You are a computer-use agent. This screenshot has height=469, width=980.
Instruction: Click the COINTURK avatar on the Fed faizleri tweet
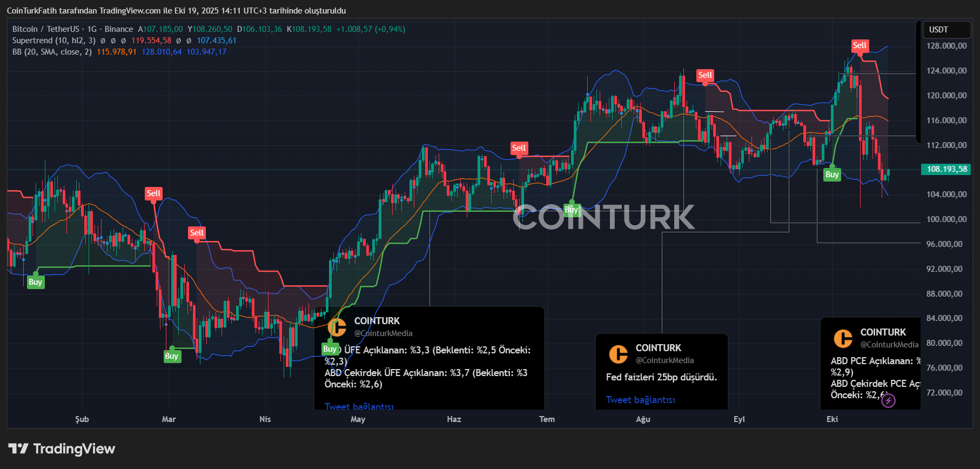pos(619,354)
